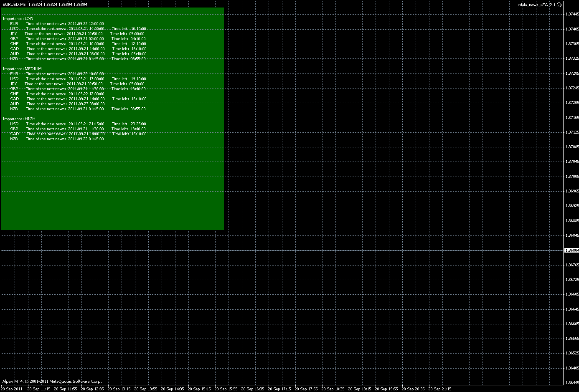Click the 1.36885 price scale label

point(572,221)
